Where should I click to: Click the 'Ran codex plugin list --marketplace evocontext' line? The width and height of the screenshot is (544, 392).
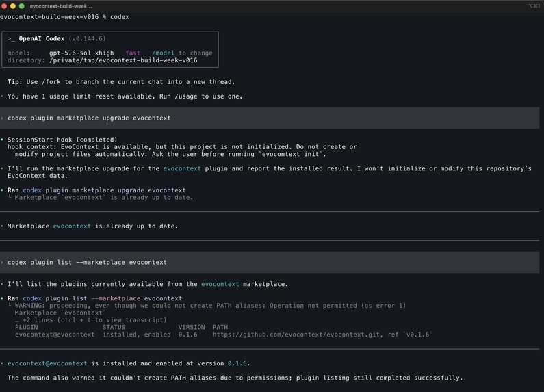click(94, 298)
